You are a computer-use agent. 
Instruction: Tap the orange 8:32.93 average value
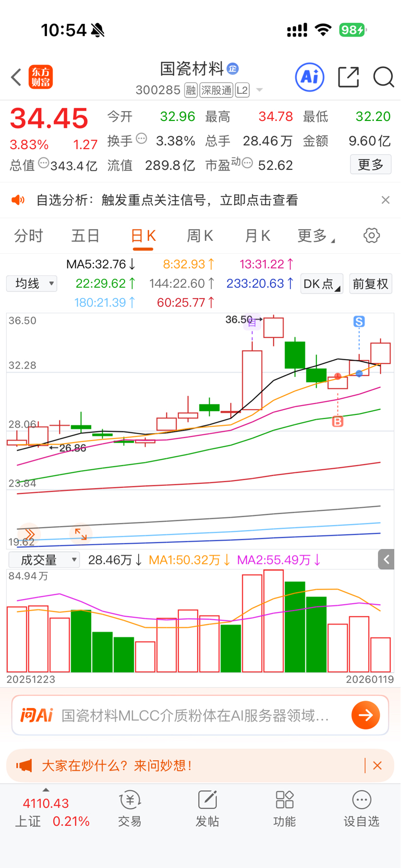coord(189,264)
